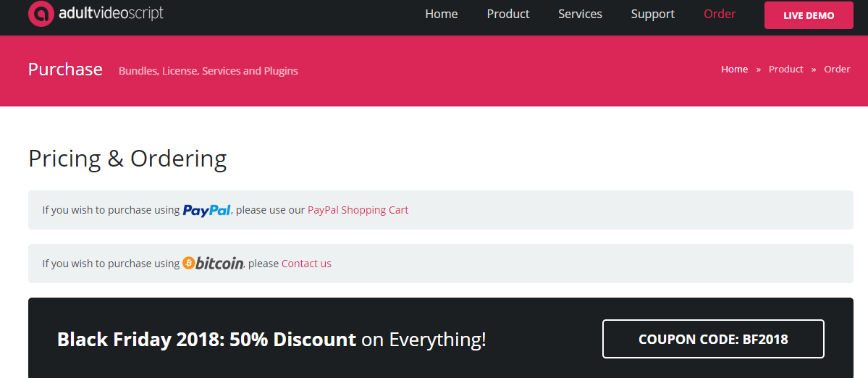Open the Home menu item
868x378 pixels.
coord(441,14)
